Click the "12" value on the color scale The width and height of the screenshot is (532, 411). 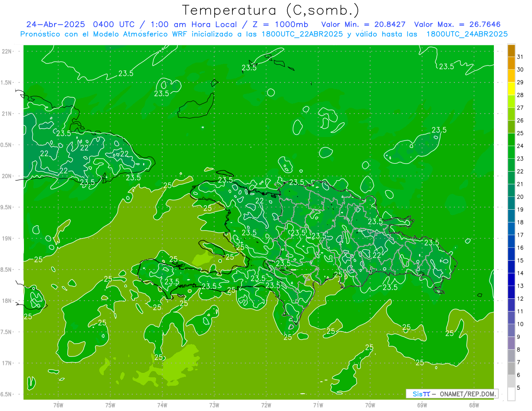click(520, 298)
